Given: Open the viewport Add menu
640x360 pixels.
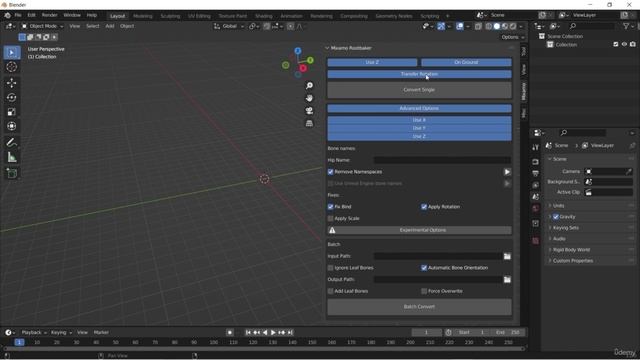Looking at the screenshot, I should point(110,26).
